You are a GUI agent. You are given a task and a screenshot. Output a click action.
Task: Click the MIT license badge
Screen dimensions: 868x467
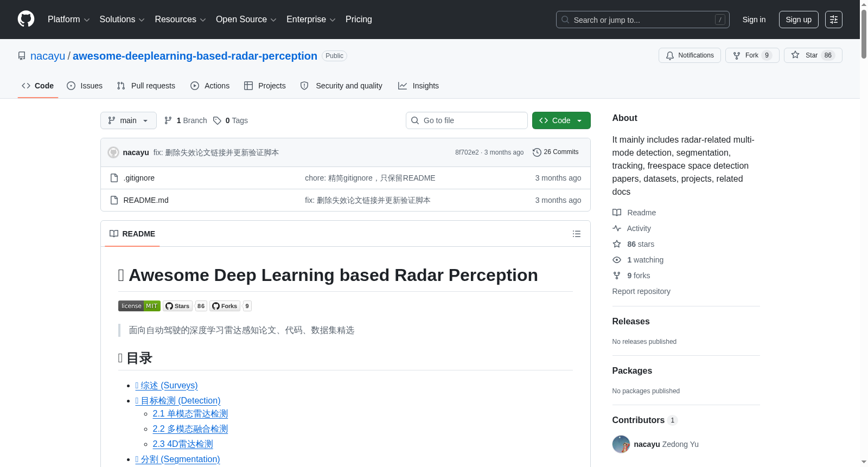(x=139, y=306)
